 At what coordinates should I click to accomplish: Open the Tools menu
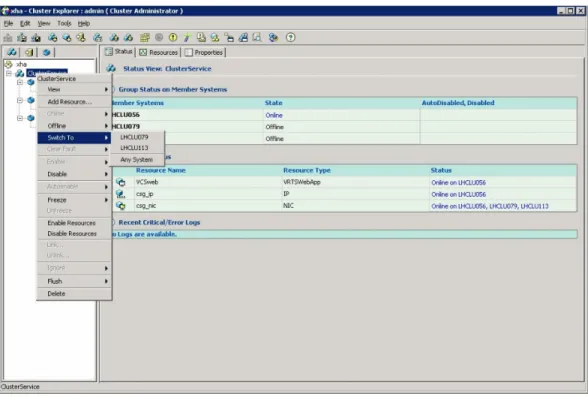click(64, 24)
